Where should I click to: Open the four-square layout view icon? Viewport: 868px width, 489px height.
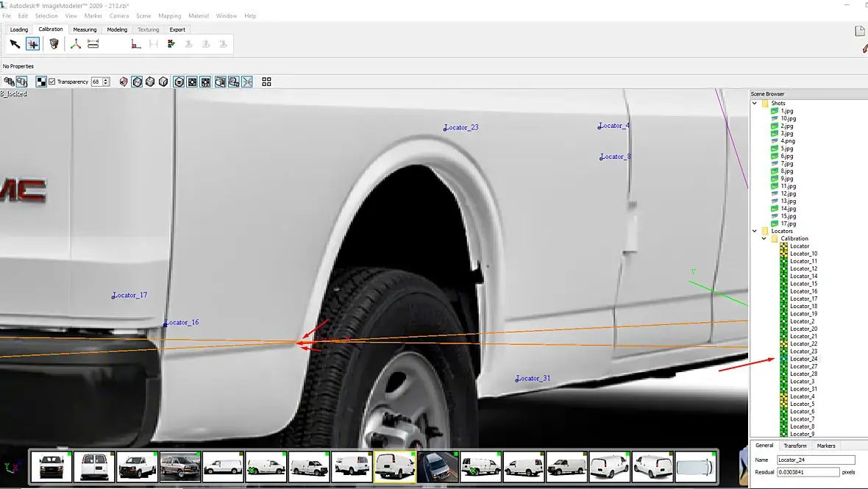[266, 82]
